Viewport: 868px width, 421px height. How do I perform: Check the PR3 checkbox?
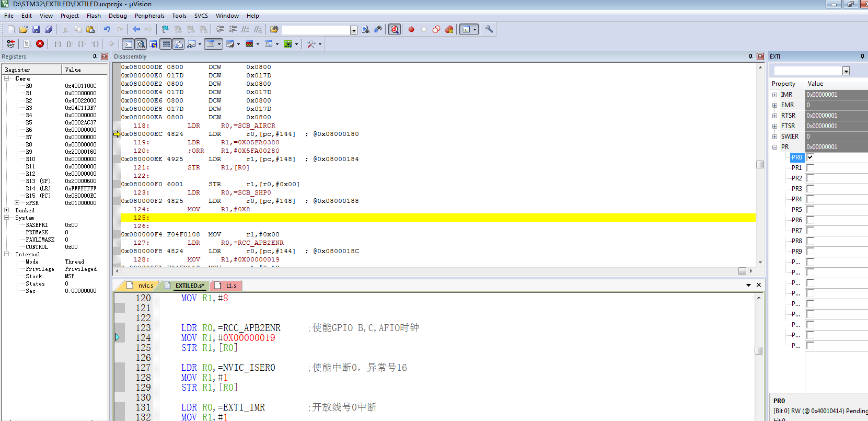(810, 188)
